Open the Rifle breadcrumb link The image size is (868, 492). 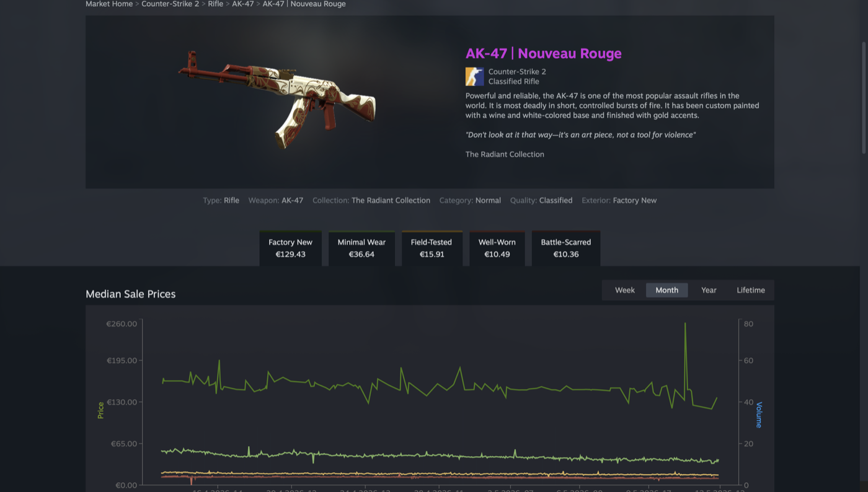tap(215, 4)
